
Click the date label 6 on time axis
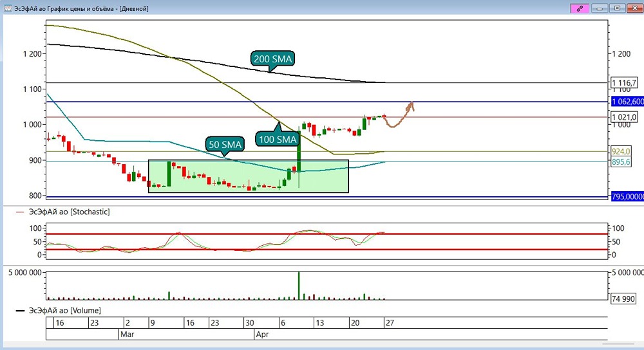(283, 323)
